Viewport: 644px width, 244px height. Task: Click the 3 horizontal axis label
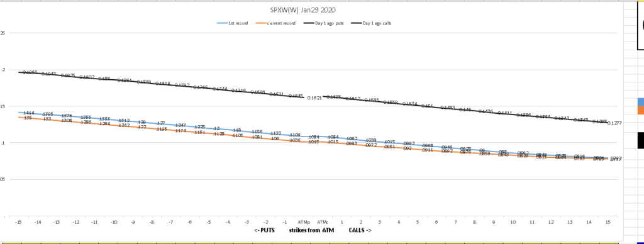[x=380, y=222]
